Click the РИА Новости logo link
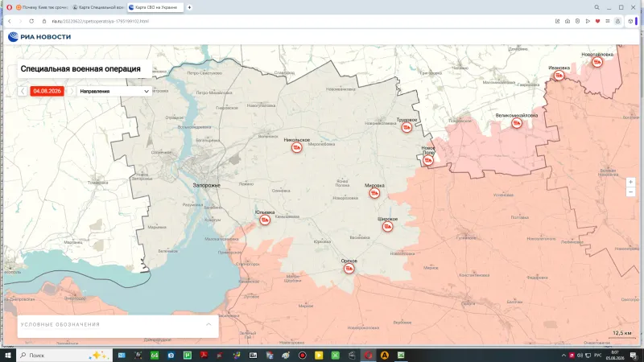The height and width of the screenshot is (362, 644). tap(39, 37)
